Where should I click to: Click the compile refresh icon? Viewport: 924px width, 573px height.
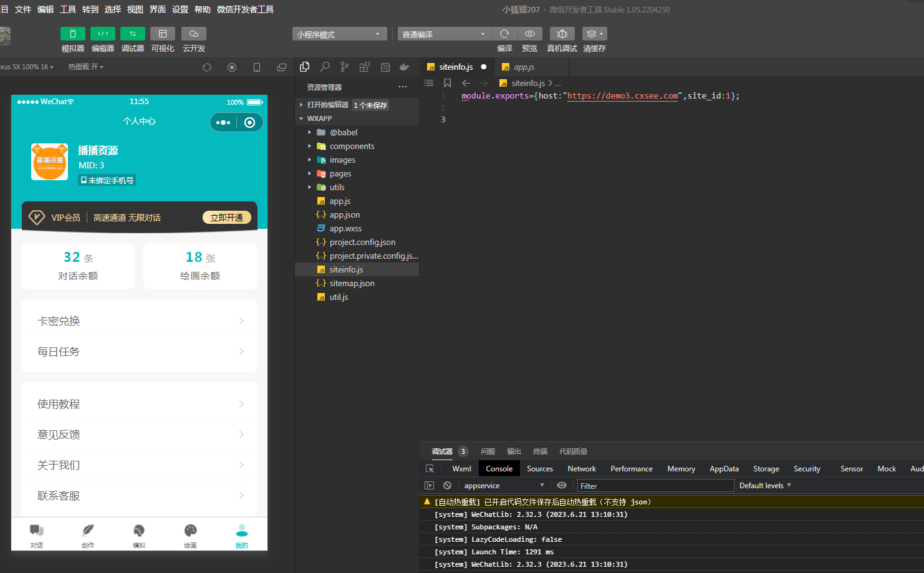(504, 34)
